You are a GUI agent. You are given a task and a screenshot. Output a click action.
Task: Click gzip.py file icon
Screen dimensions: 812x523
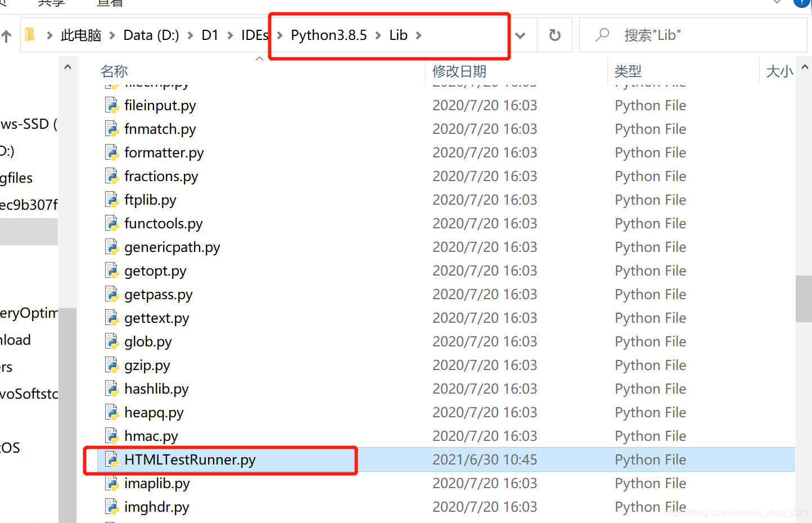(112, 365)
